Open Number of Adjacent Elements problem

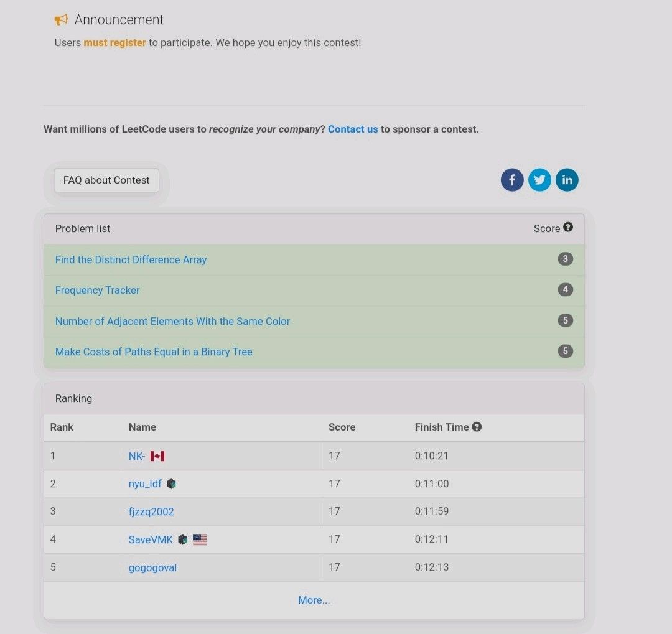pyautogui.click(x=172, y=321)
